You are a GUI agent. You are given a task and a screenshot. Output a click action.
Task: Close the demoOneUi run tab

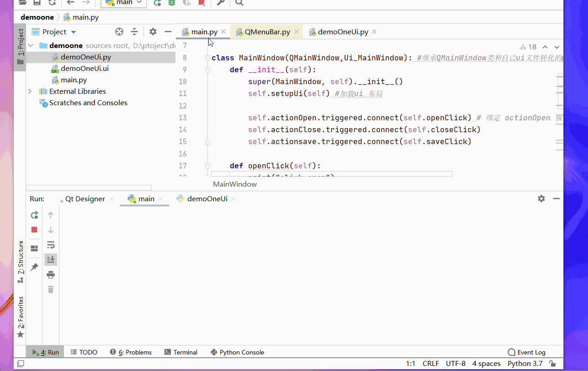pyautogui.click(x=233, y=199)
